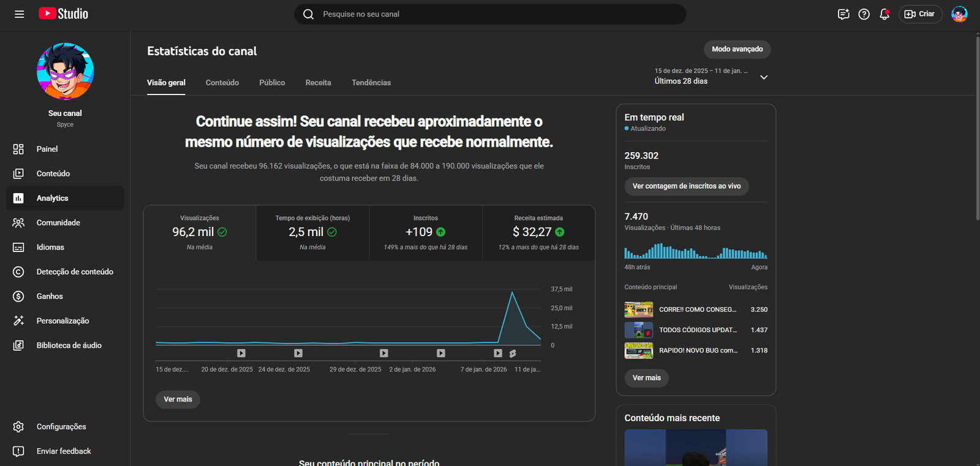This screenshot has width=980, height=466.
Task: Select the Inscritos metric card
Action: (425, 232)
